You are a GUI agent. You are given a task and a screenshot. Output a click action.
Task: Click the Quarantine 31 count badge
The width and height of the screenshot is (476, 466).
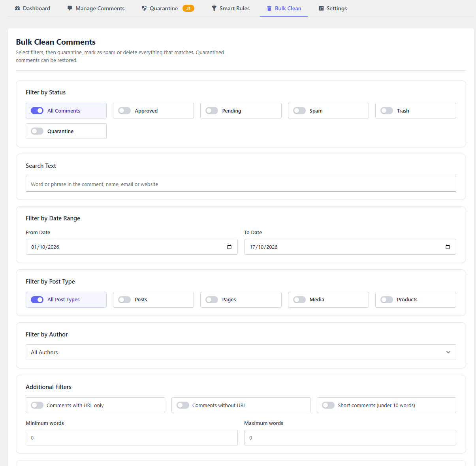point(188,8)
